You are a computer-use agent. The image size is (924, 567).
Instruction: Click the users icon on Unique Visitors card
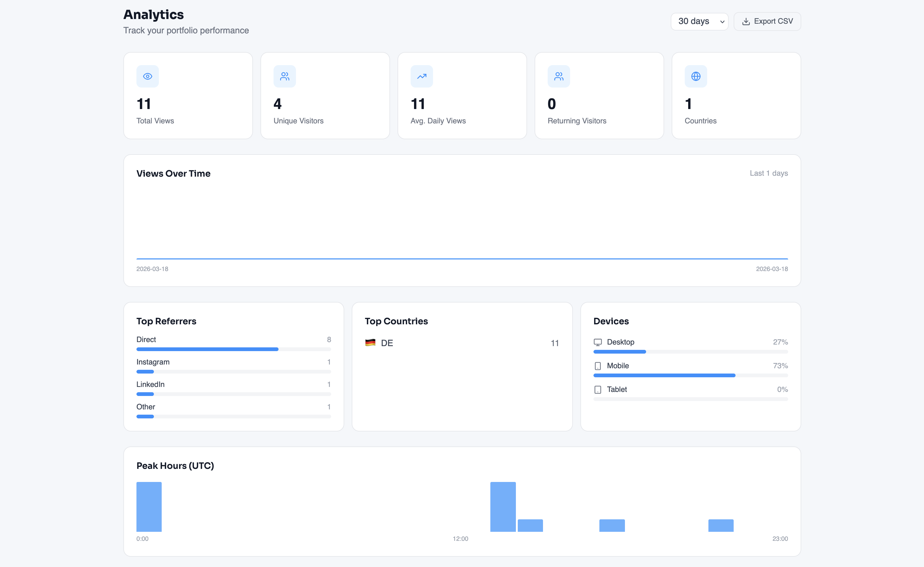coord(285,76)
